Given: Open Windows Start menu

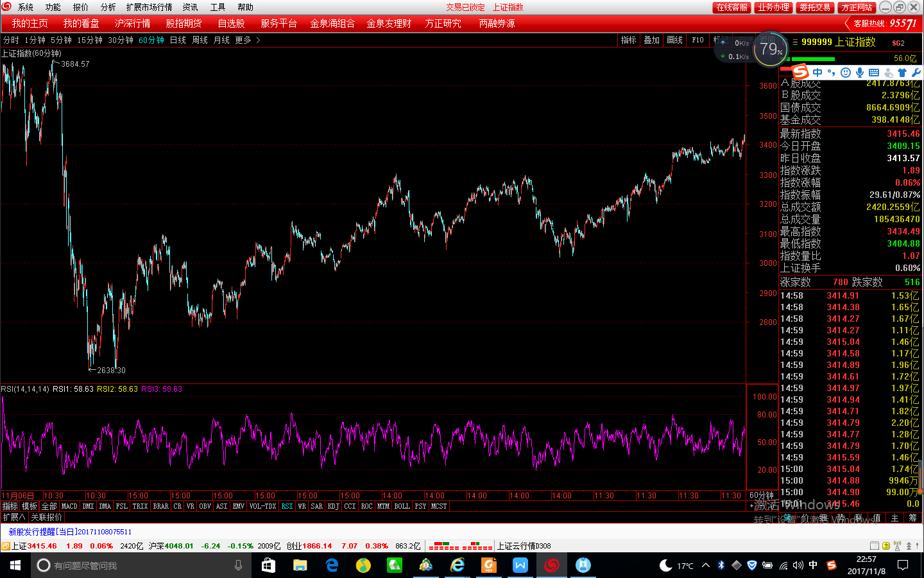Looking at the screenshot, I should [15, 565].
